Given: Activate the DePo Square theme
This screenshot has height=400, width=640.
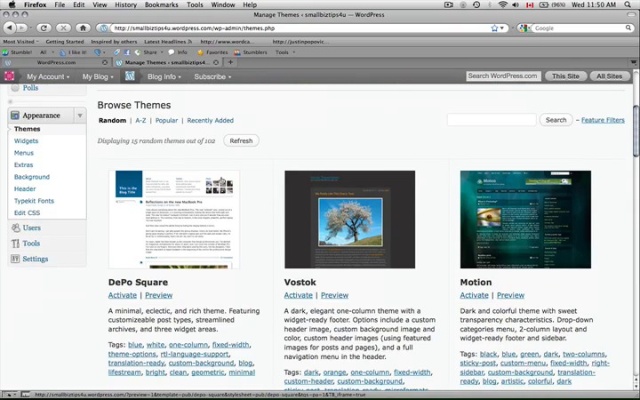Looking at the screenshot, I should point(122,295).
